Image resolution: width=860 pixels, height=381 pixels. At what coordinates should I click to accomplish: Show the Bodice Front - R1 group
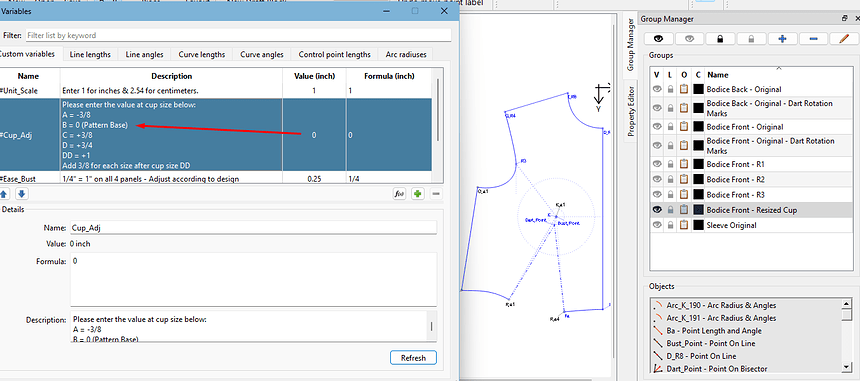click(x=657, y=164)
